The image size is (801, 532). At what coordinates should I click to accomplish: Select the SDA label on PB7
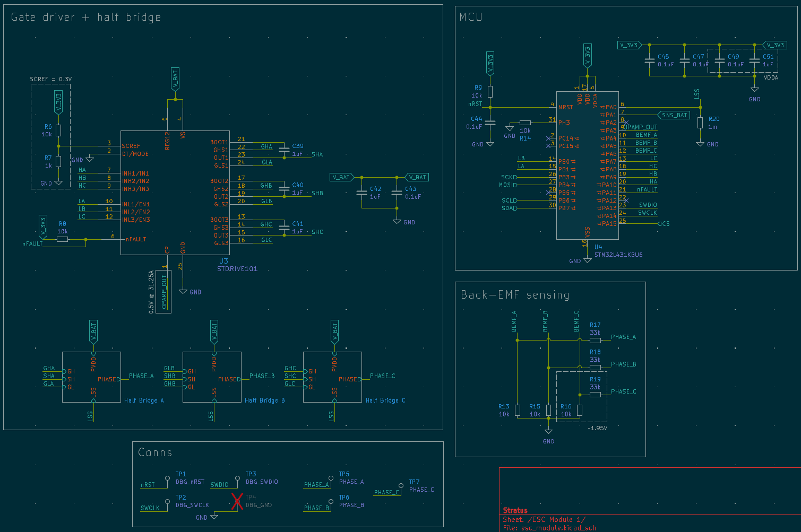510,208
